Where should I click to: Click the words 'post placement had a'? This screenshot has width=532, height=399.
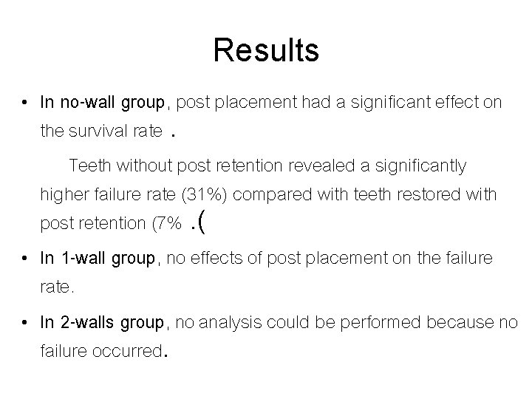click(261, 103)
